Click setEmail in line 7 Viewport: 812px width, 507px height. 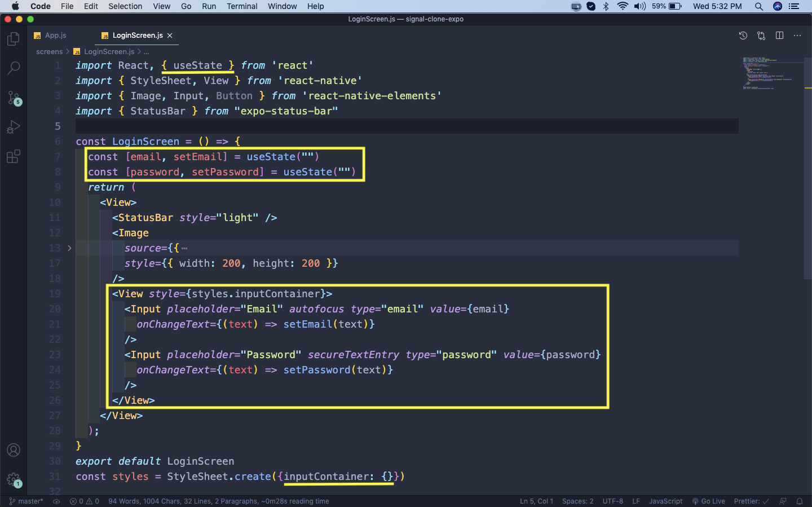pyautogui.click(x=198, y=157)
